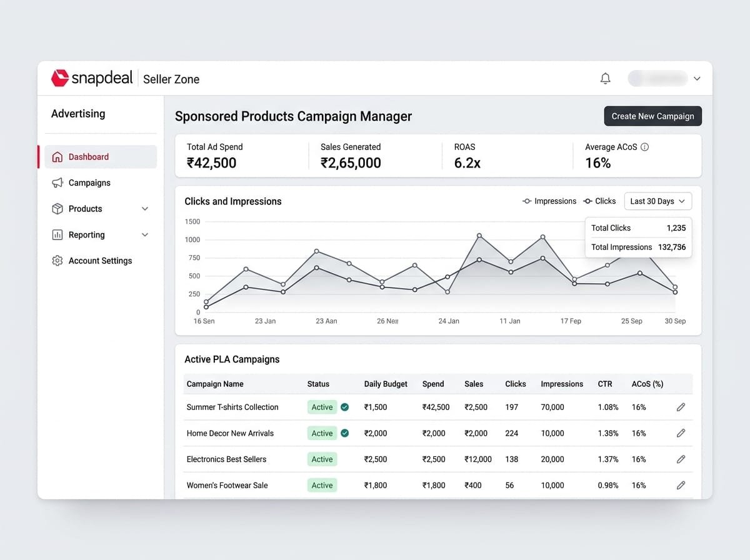Open the notifications bell
Viewport: 750px width, 560px height.
605,78
